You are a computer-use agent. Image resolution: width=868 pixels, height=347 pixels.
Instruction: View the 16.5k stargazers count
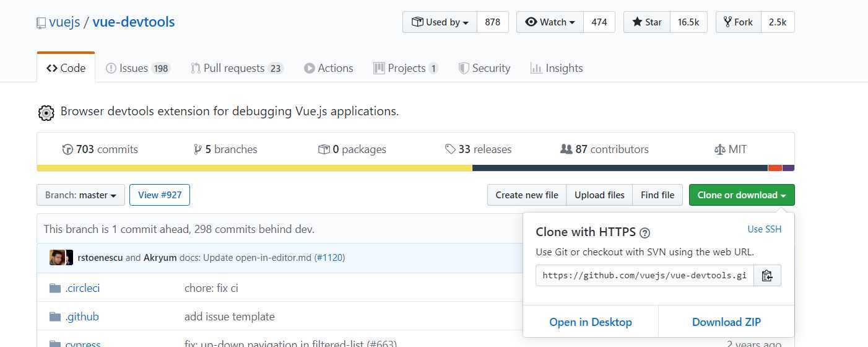(688, 22)
